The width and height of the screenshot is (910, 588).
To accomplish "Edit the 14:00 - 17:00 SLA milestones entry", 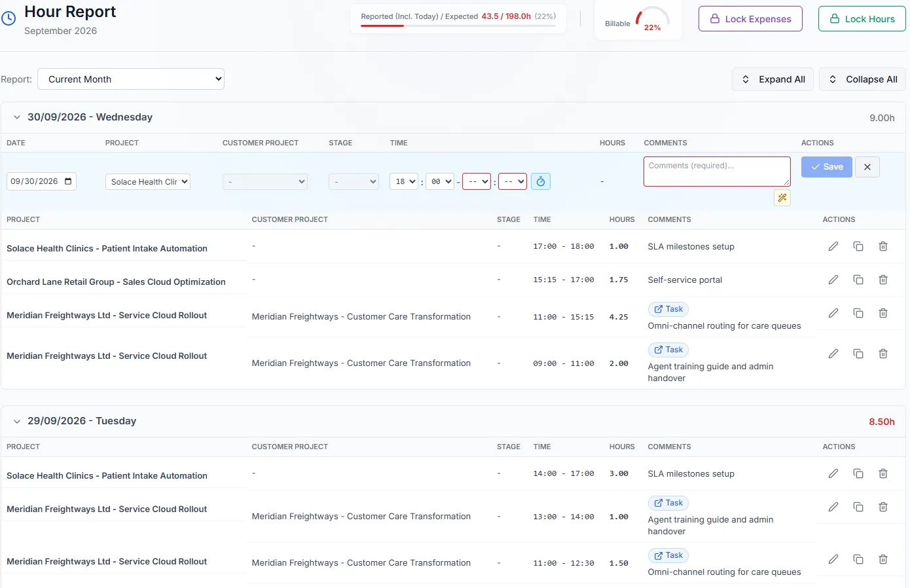I will coord(833,473).
